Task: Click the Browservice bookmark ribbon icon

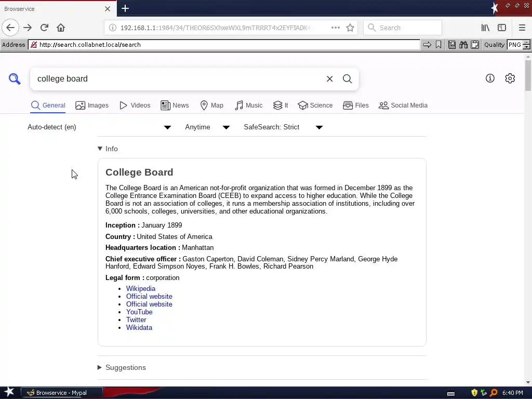Action: (438, 45)
